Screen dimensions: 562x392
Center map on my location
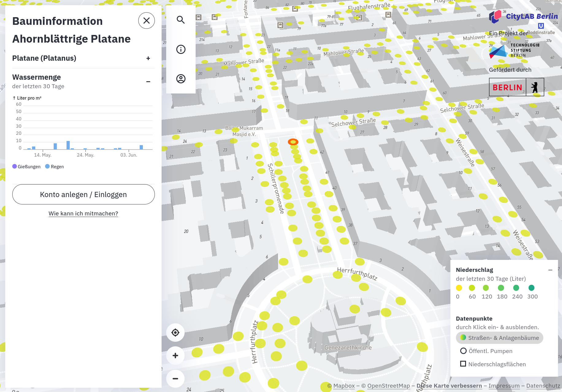click(x=175, y=333)
